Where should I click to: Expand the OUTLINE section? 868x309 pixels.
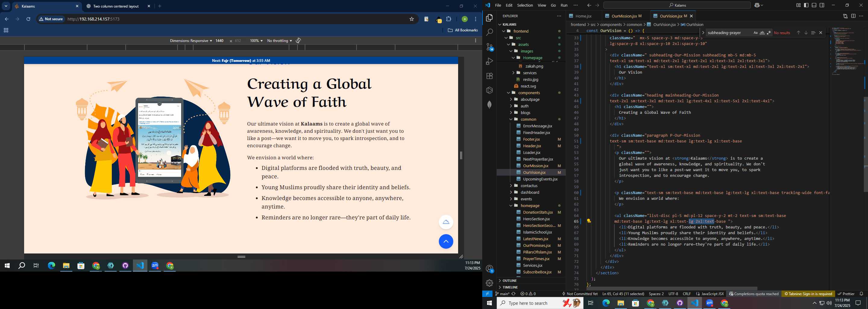tap(531, 280)
